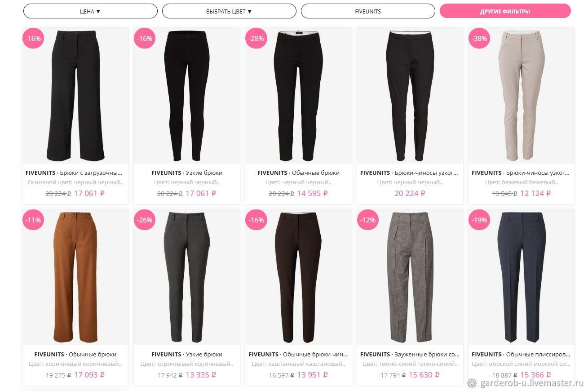Click the -19% badge on navy trousers

click(479, 220)
